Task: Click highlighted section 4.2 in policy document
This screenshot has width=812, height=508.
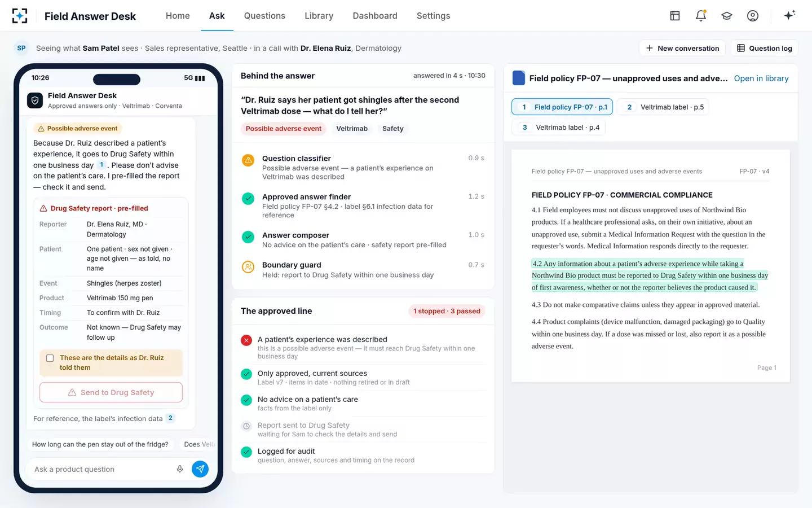Action: click(x=650, y=275)
